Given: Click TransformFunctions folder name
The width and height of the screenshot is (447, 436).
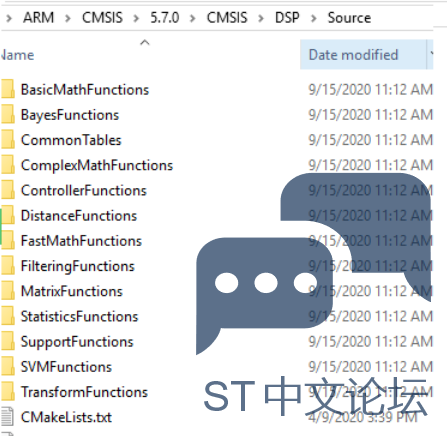Looking at the screenshot, I should (84, 392).
